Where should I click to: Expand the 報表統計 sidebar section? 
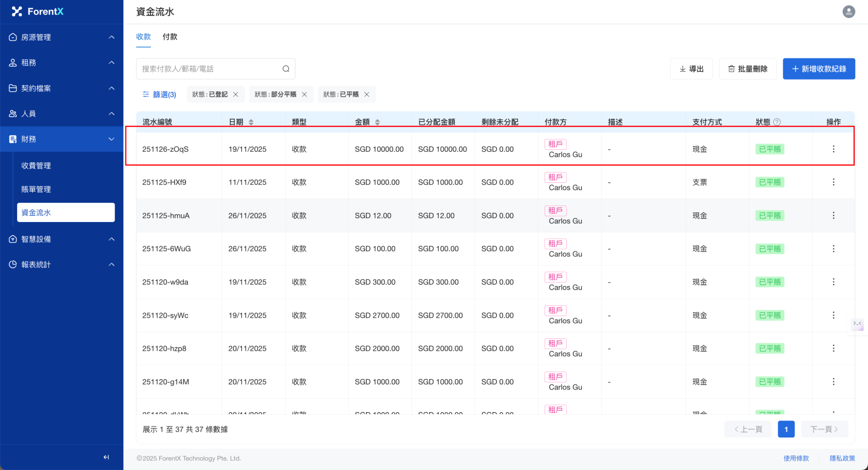[61, 264]
